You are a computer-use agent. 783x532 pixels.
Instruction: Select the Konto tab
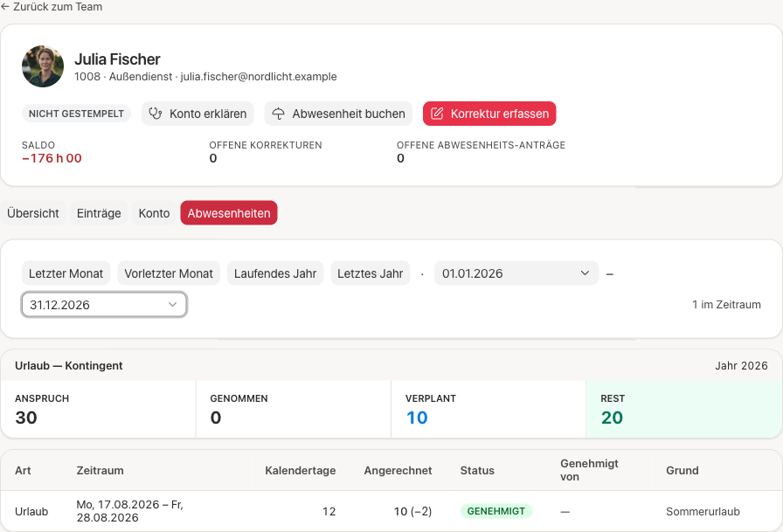click(155, 213)
